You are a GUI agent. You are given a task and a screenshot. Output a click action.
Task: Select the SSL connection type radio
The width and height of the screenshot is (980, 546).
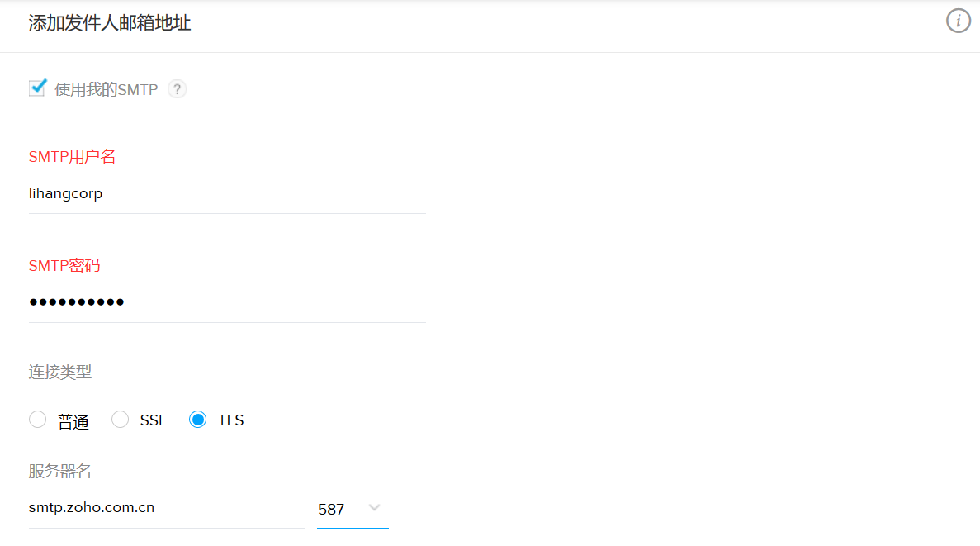(x=120, y=420)
